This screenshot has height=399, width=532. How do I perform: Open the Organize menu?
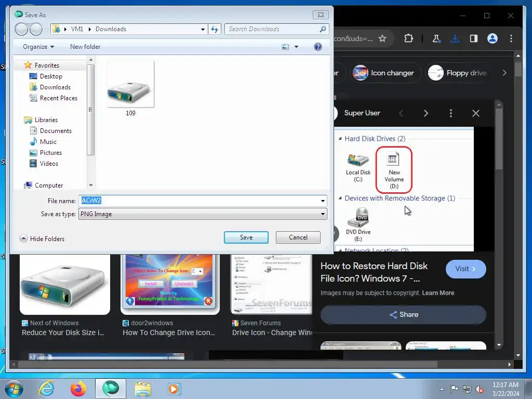pyautogui.click(x=38, y=47)
